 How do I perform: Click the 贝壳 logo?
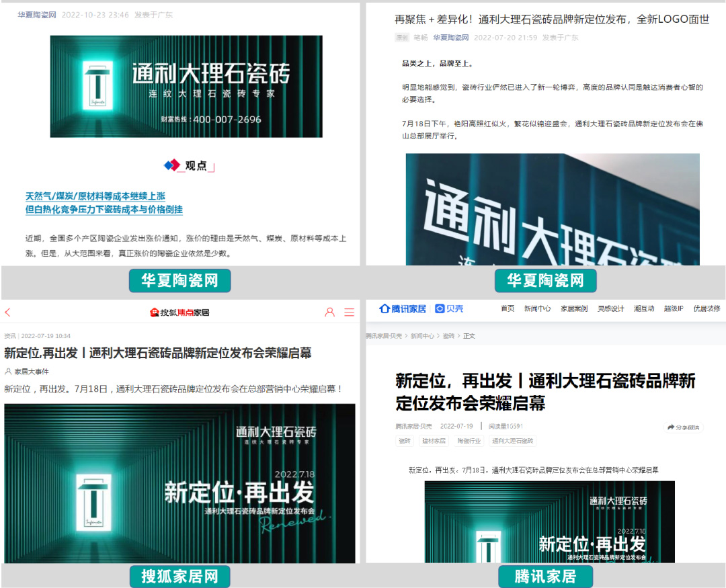click(x=449, y=309)
